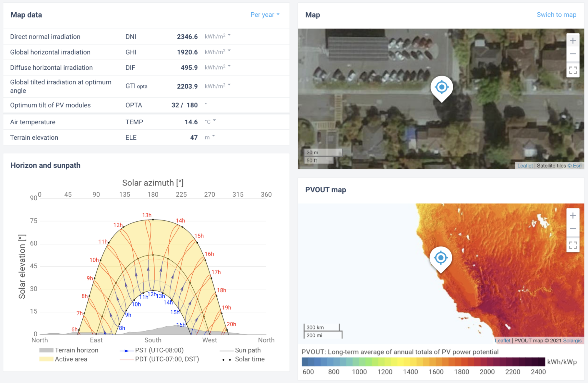Click the Swich to map link

click(x=556, y=15)
